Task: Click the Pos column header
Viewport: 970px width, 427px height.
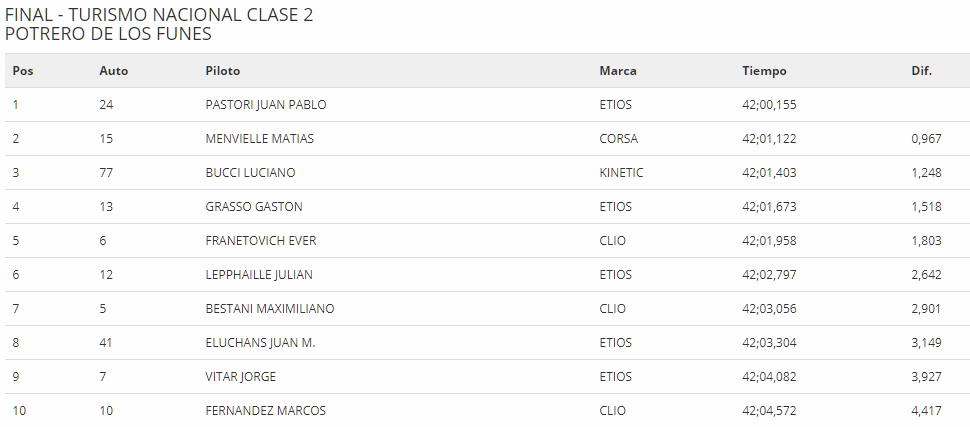Action: pos(23,71)
